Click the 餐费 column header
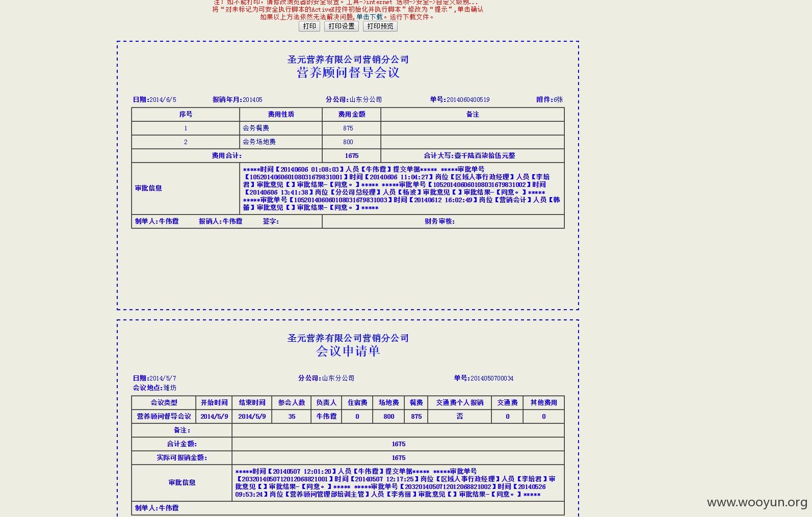The image size is (812, 517). [416, 402]
